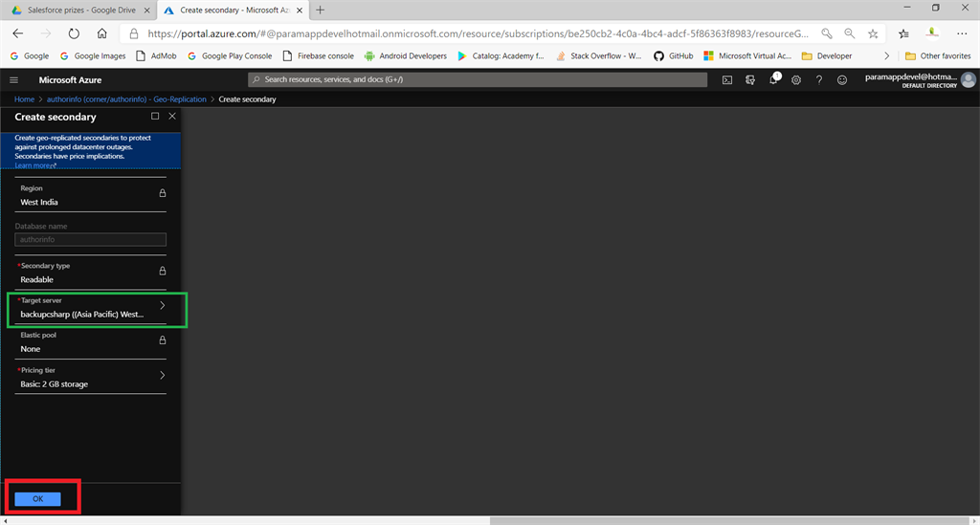Image resolution: width=980 pixels, height=525 pixels.
Task: Switch to the Salesforce prizes - Google Drive tab
Action: coord(81,10)
